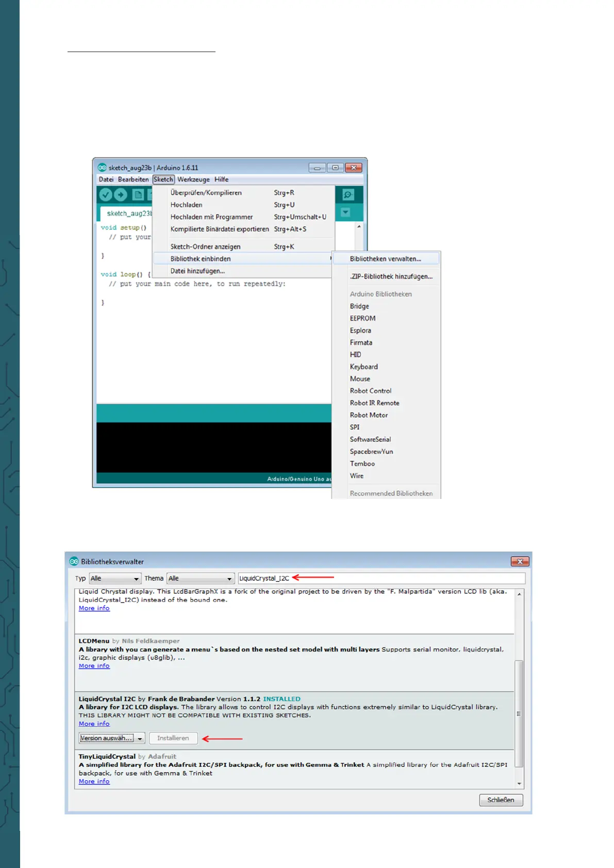The width and height of the screenshot is (614, 868).
Task: Include the Robot Control library
Action: coord(386,391)
